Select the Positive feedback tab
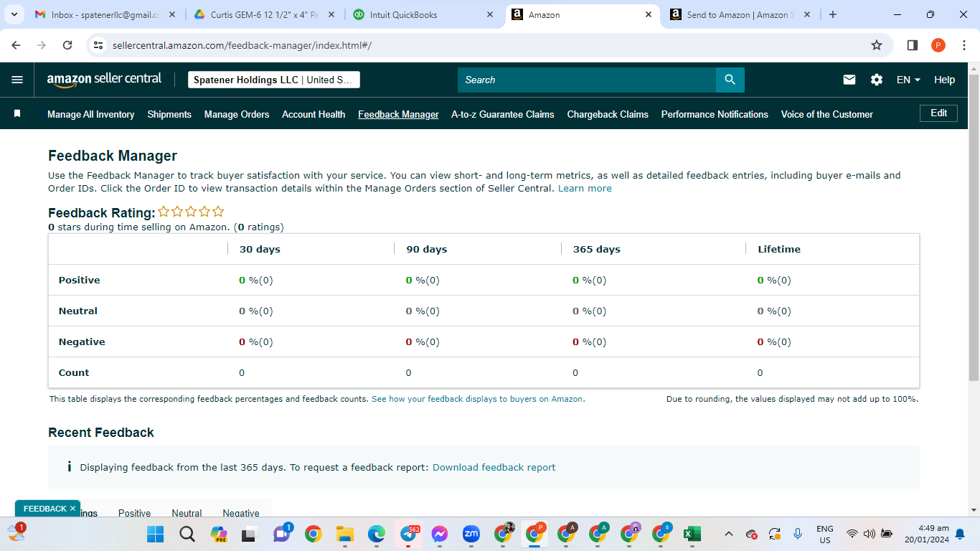The image size is (980, 551). coord(134,513)
